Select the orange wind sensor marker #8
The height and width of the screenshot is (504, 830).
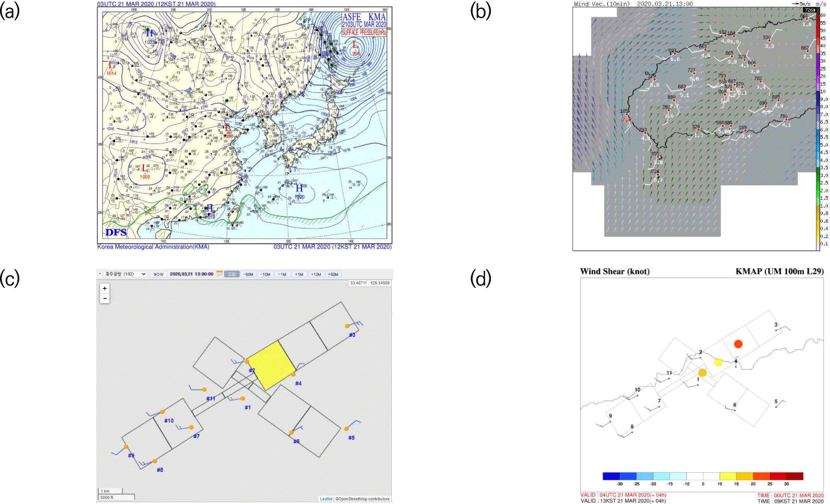click(155, 461)
